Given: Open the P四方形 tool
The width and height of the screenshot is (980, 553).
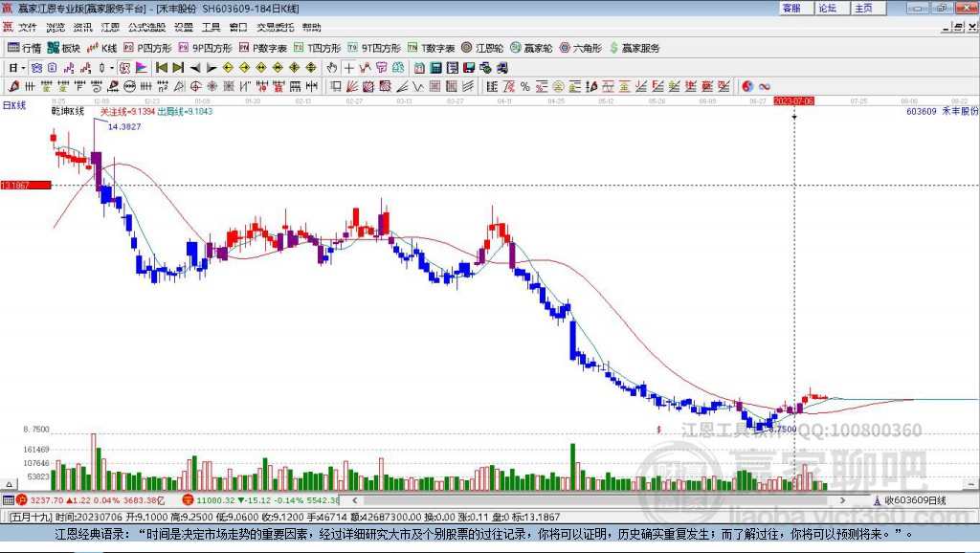Looking at the screenshot, I should [147, 48].
